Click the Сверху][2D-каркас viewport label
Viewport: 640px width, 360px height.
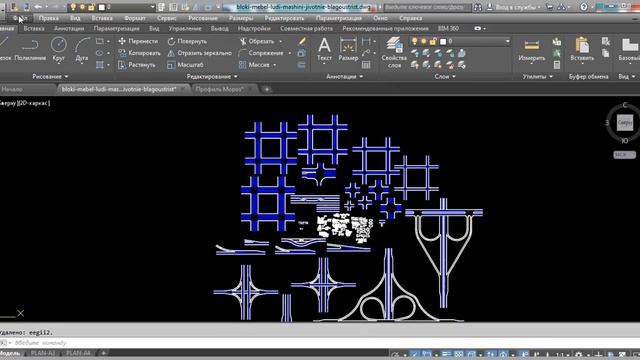[x=25, y=103]
